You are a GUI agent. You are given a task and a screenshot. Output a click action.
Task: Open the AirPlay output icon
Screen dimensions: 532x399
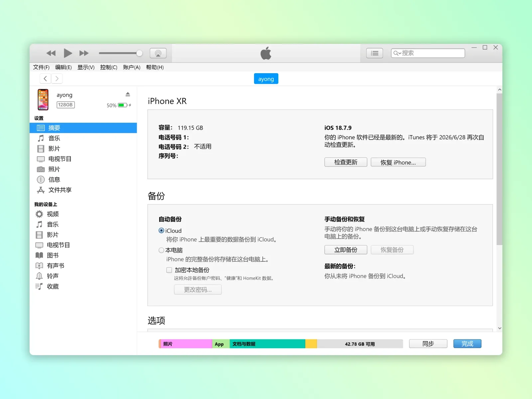click(x=158, y=53)
